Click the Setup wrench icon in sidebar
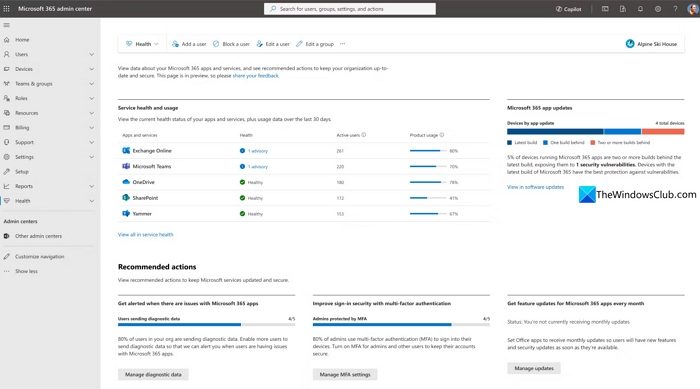This screenshot has width=700, height=389. [7, 171]
